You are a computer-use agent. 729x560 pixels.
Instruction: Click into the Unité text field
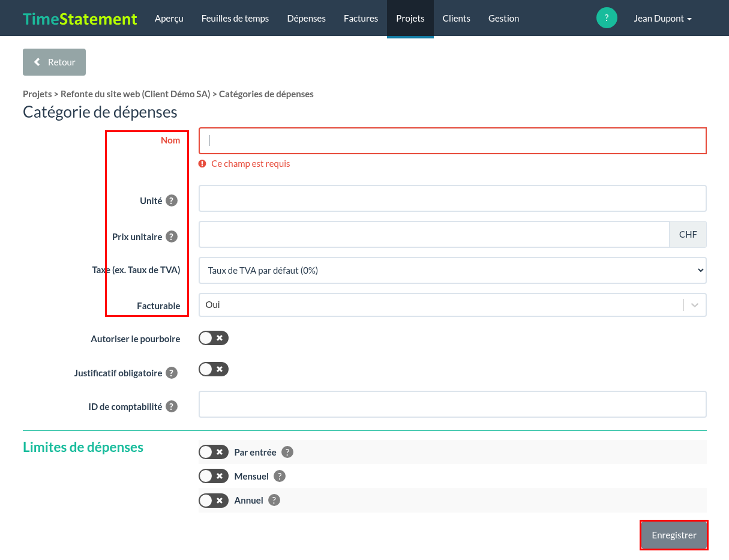(x=452, y=198)
